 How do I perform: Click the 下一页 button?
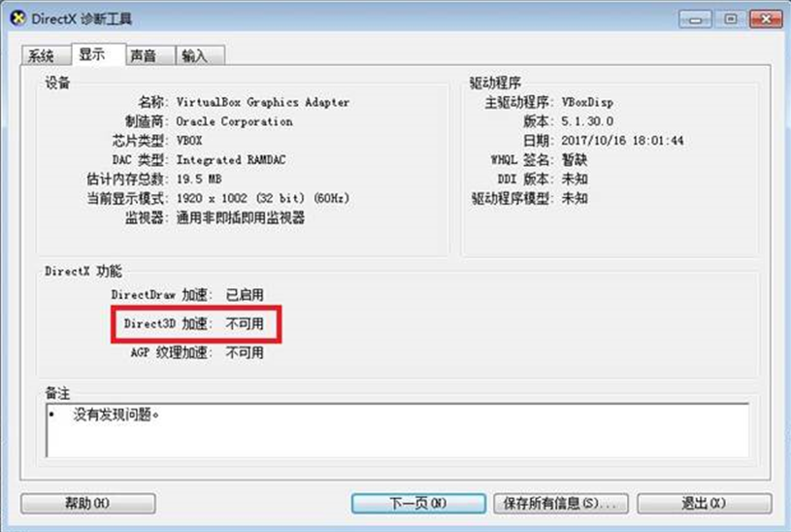pyautogui.click(x=418, y=503)
